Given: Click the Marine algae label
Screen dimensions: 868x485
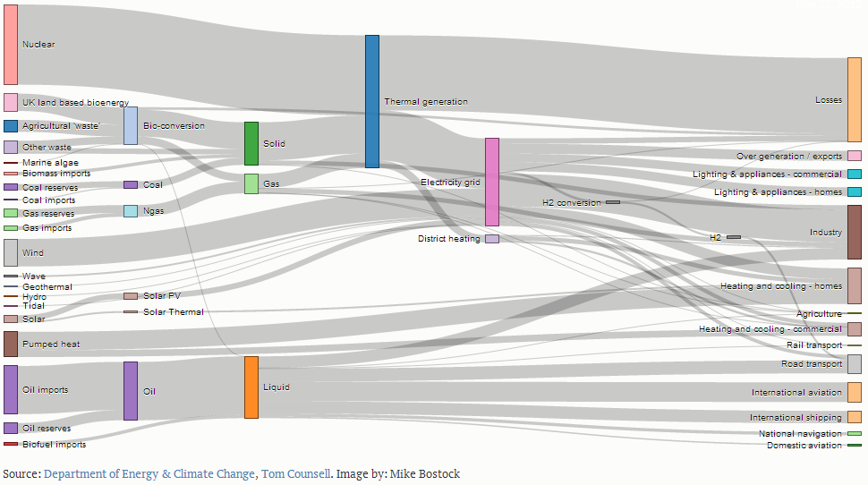Looking at the screenshot, I should (50, 162).
